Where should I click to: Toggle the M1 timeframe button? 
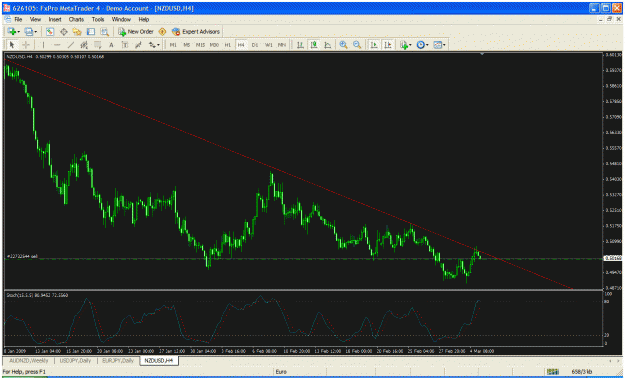173,45
